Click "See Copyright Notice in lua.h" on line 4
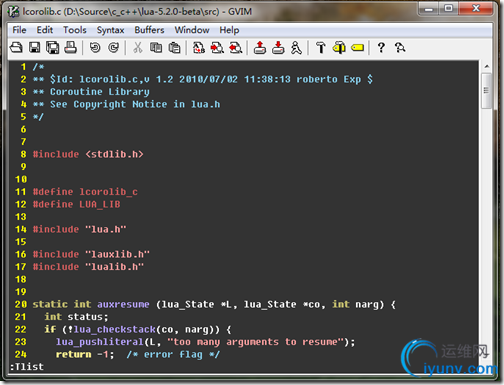This screenshot has width=504, height=385. [135, 104]
